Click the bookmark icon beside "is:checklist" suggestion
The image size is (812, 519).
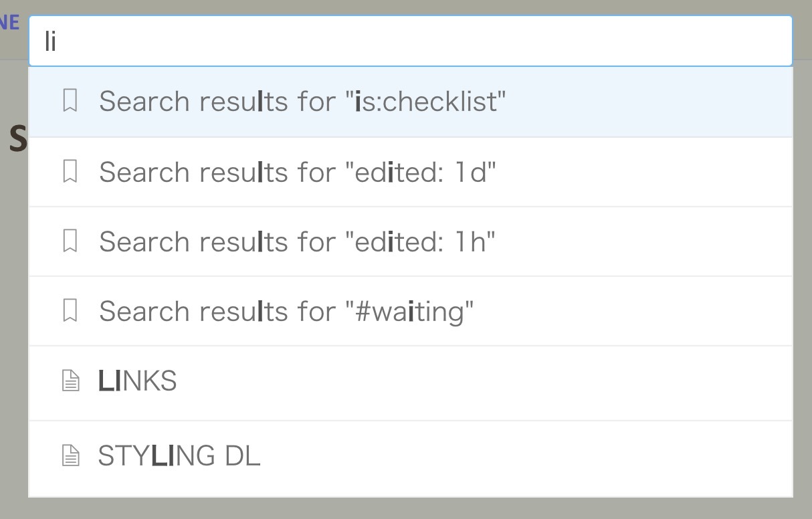[70, 101]
